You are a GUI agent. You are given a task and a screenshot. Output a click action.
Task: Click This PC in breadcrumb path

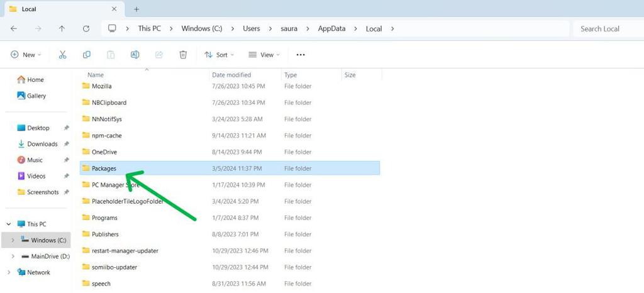click(x=150, y=29)
